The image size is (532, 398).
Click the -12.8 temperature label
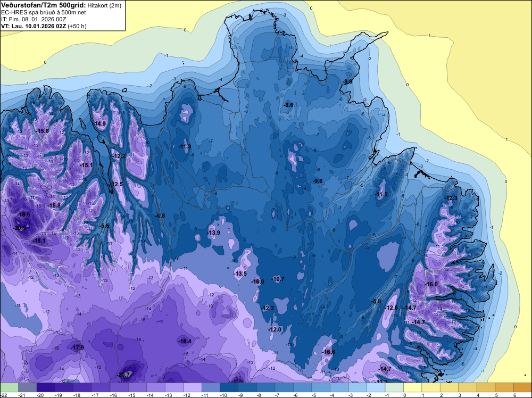tap(391, 308)
